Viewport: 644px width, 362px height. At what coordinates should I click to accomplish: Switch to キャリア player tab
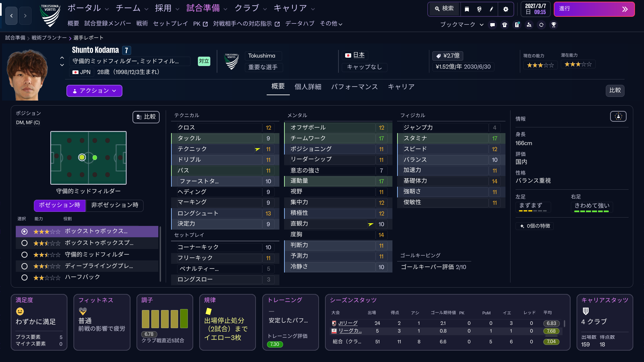[401, 87]
